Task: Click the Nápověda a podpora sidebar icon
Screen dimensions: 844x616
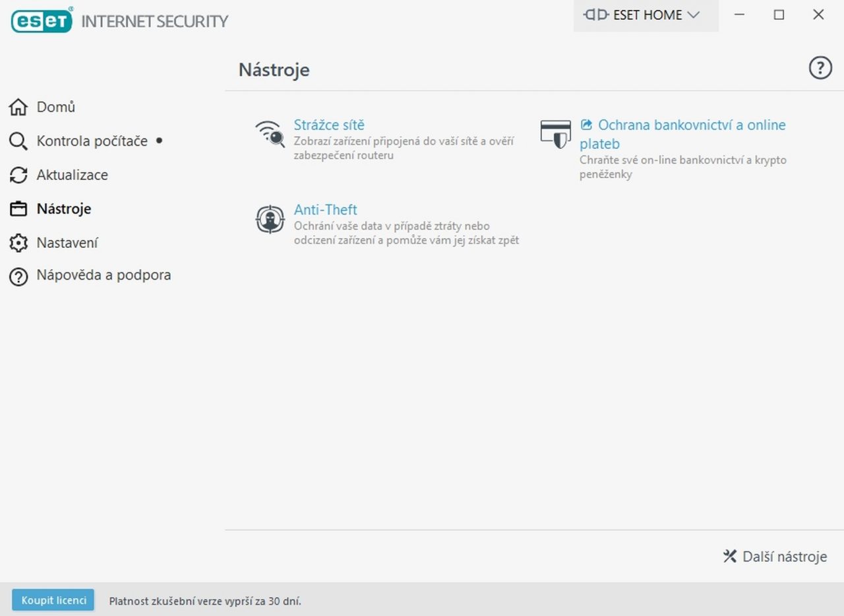Action: [18, 277]
